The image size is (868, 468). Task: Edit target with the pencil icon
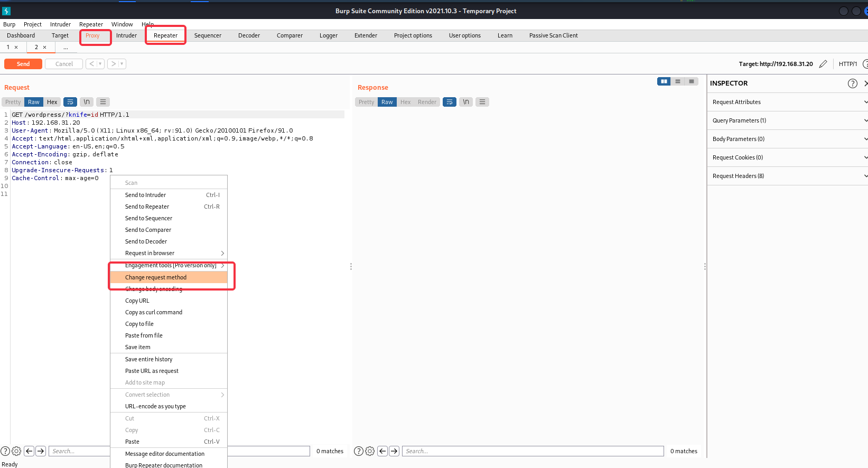pos(823,64)
